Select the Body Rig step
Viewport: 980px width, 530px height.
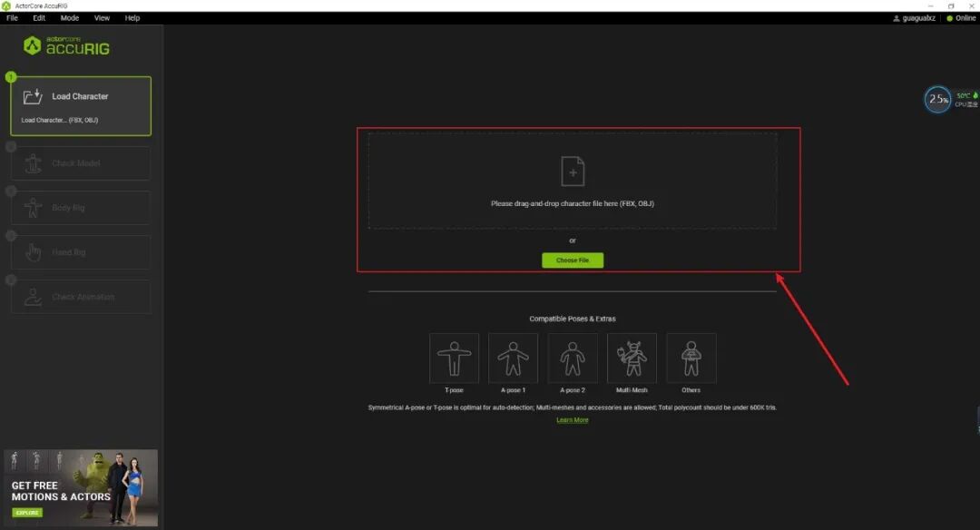(81, 208)
